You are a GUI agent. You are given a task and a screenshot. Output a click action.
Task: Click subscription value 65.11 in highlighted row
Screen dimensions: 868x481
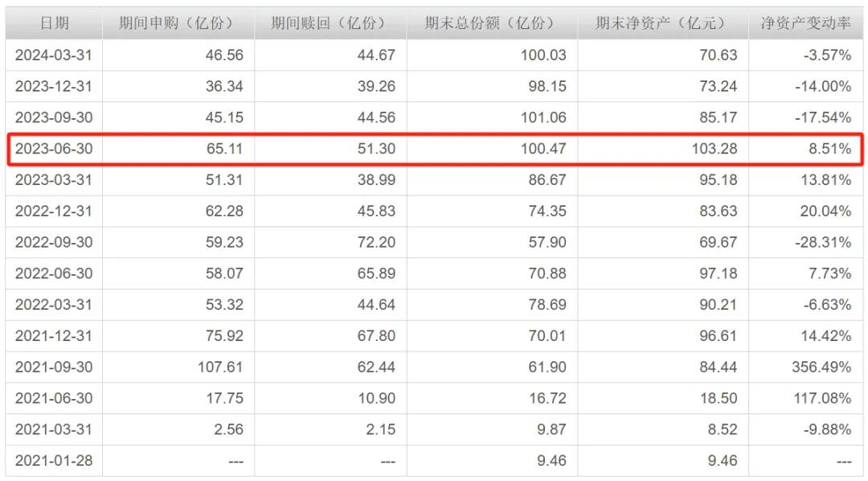224,149
